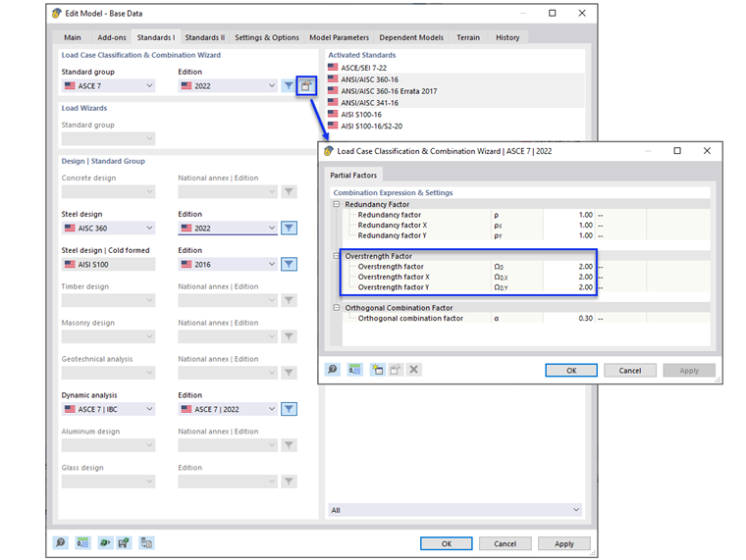The height and width of the screenshot is (560, 746).
Task: Collapse the Orthogonal Combination Factor group
Action: (x=337, y=308)
